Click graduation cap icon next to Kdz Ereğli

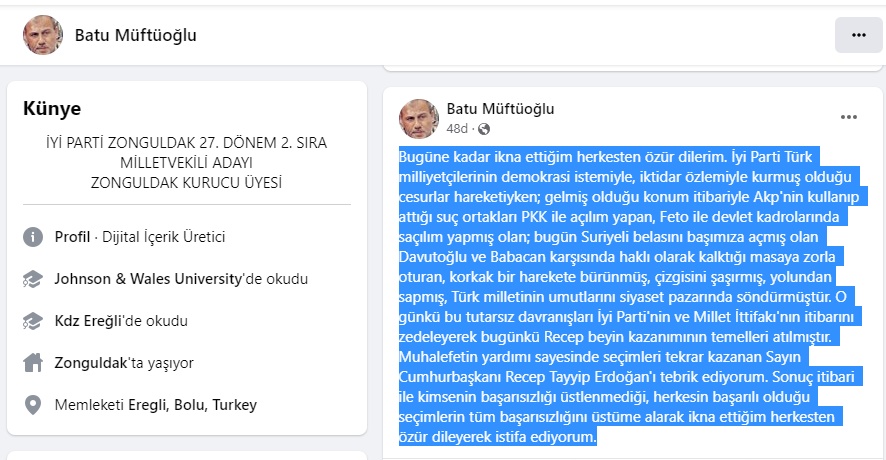(33, 321)
